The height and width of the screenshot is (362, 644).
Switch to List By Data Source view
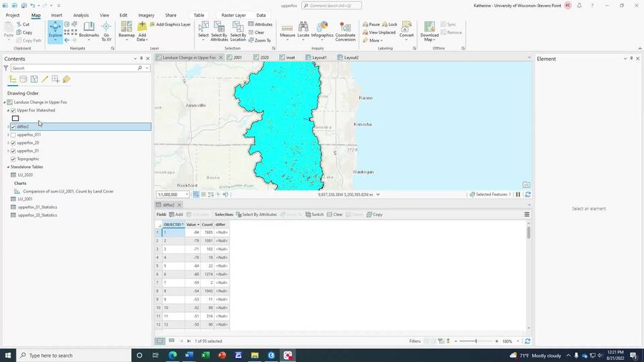tap(24, 79)
